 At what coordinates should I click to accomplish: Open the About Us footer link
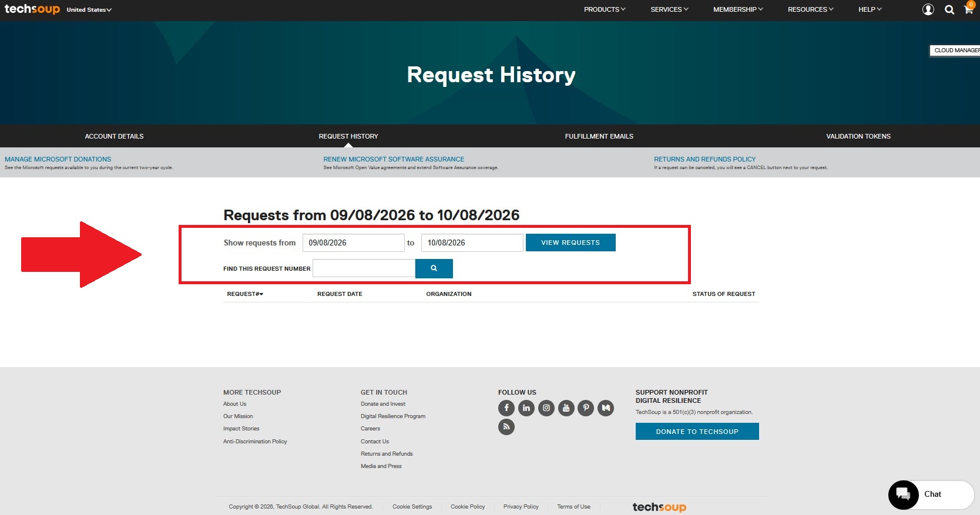[x=234, y=404]
